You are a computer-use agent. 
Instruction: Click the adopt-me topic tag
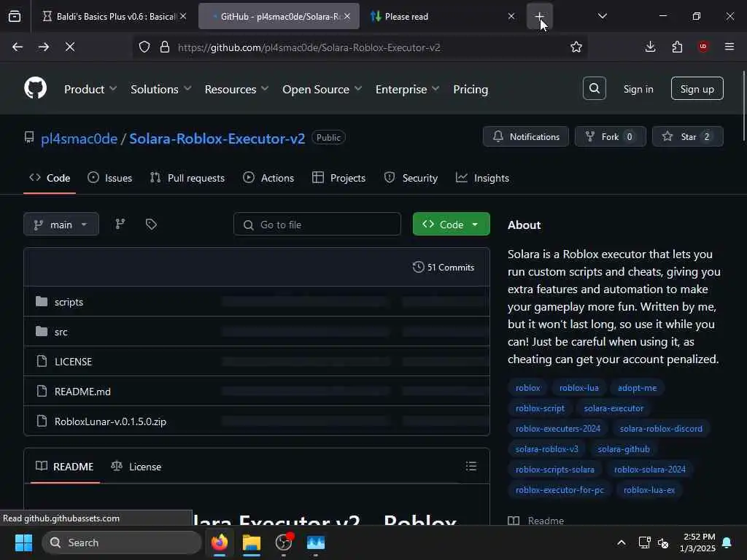(637, 388)
